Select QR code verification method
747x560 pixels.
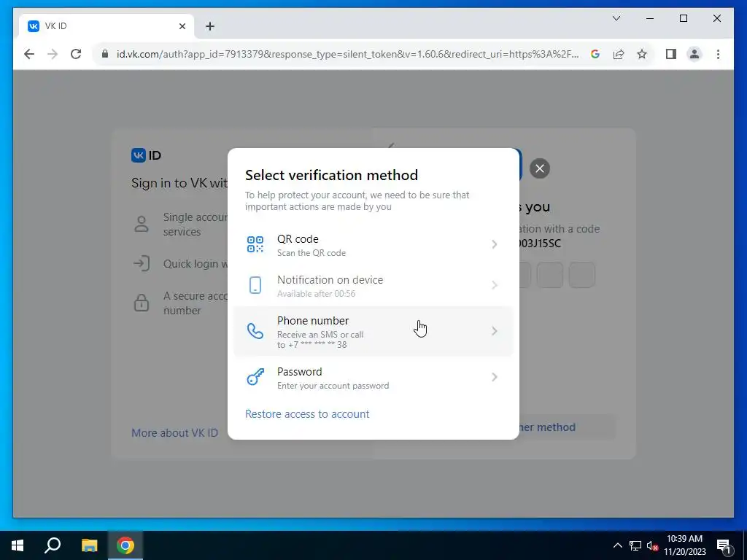pyautogui.click(x=373, y=245)
